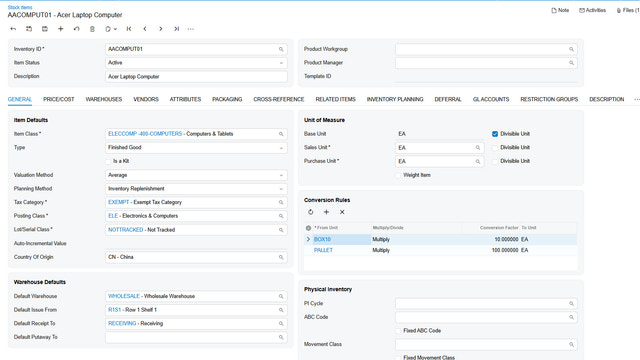
Task: Jump to the first record
Action: pos(129,29)
